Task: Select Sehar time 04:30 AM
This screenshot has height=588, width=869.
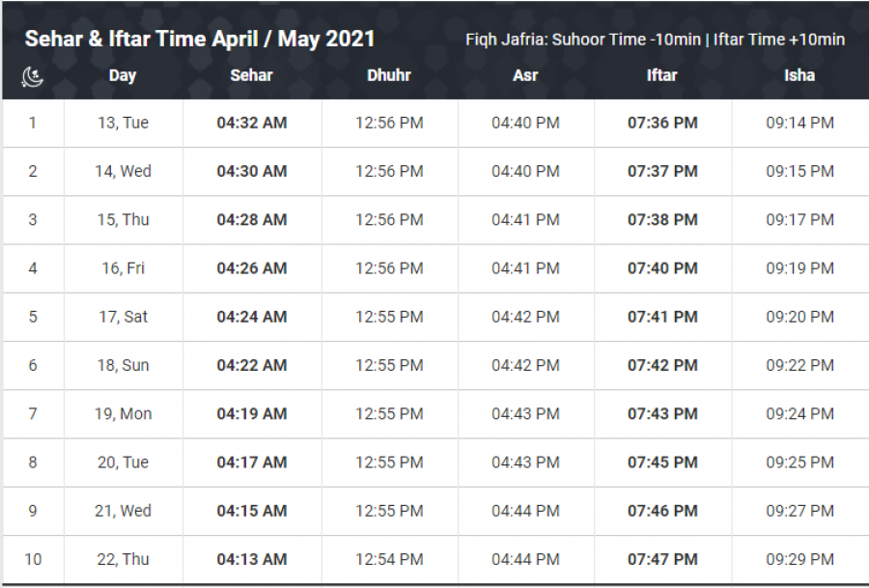Action: (x=251, y=172)
